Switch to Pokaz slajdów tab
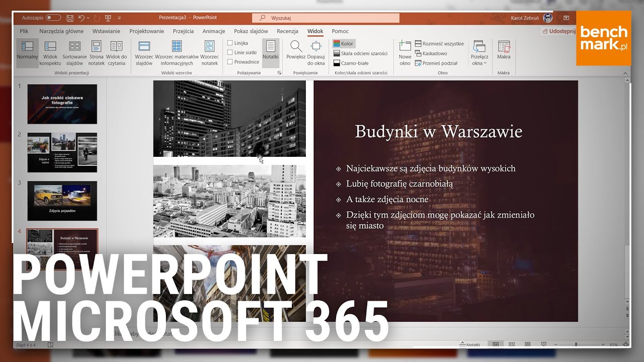This screenshot has height=362, width=644. click(x=251, y=31)
